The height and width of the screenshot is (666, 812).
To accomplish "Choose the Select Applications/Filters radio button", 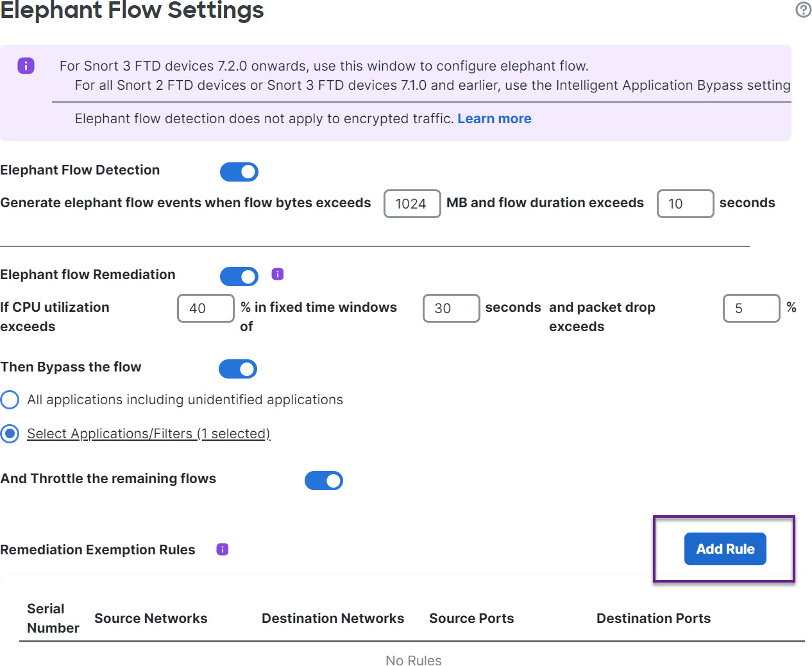I will tap(10, 434).
